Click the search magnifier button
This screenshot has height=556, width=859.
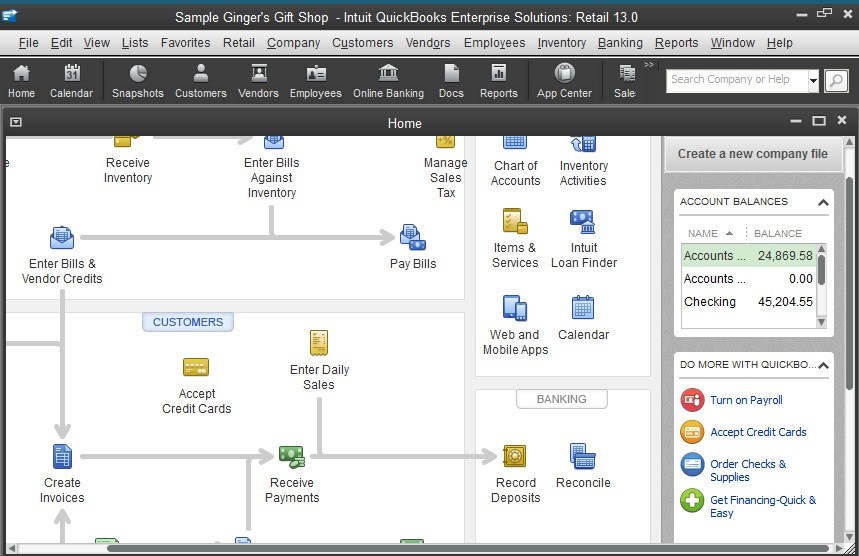click(836, 81)
